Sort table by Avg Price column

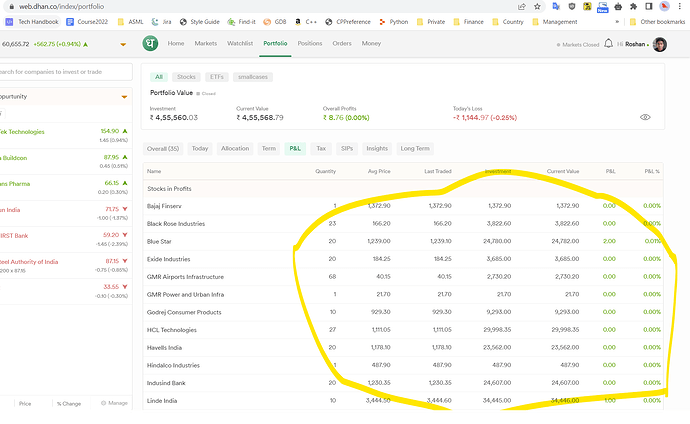[x=379, y=172]
